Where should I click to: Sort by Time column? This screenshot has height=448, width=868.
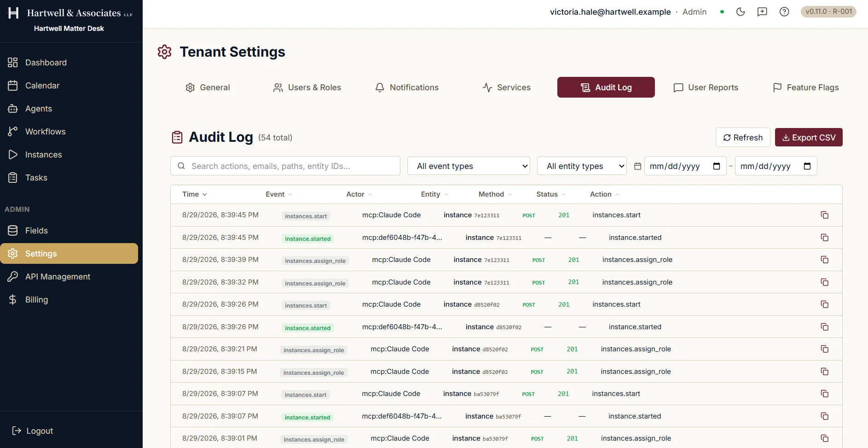(195, 194)
